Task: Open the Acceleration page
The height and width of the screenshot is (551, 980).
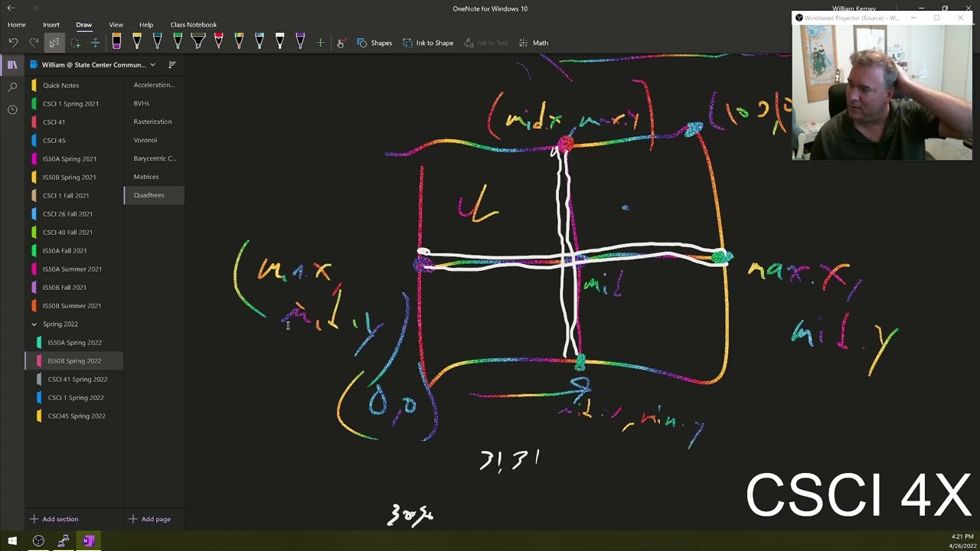Action: coord(154,85)
